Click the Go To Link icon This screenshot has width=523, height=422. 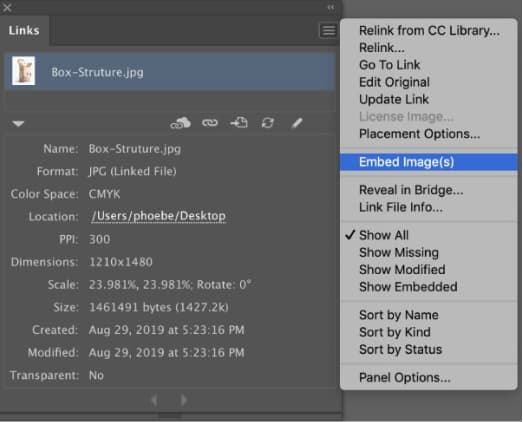(239, 123)
